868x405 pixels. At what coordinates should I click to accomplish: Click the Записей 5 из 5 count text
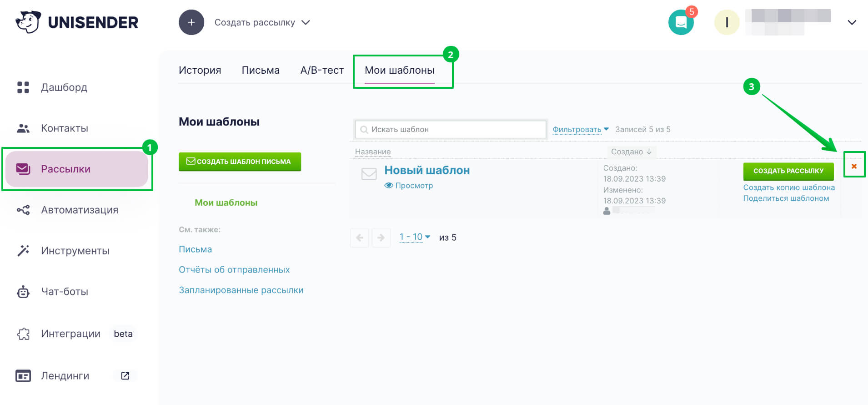[643, 129]
